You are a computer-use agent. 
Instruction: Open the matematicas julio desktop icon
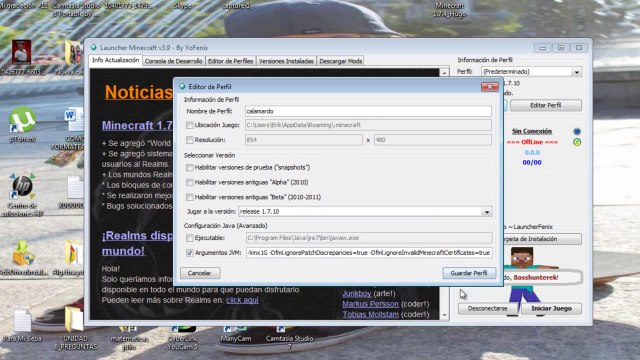click(128, 329)
